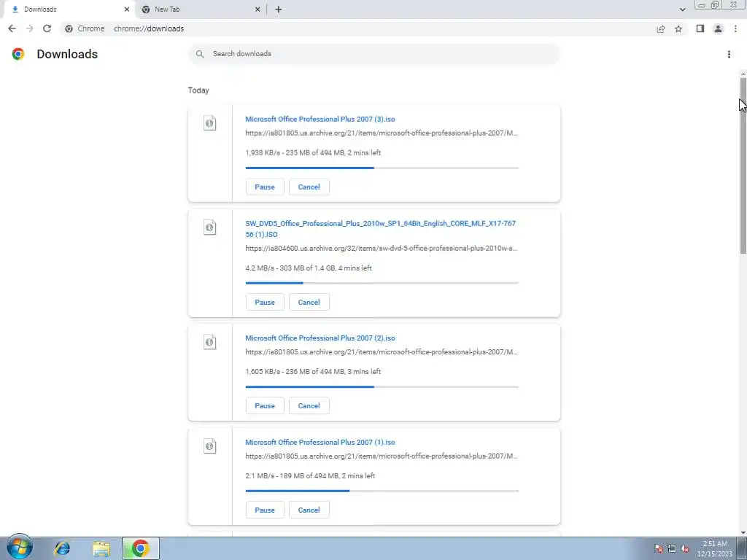Screen dimensions: 747x560
Task: Click progress bar of Office 2007 (2).iso
Action: (382, 386)
